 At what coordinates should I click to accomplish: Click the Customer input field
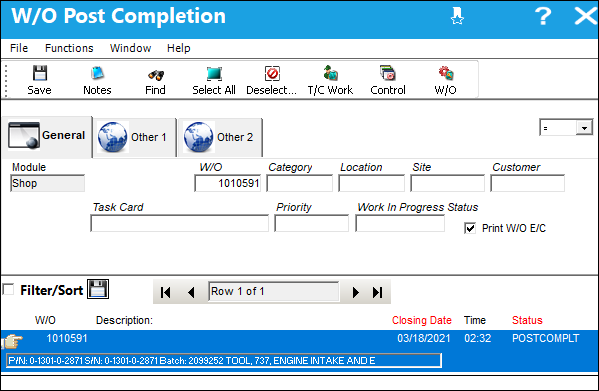528,183
